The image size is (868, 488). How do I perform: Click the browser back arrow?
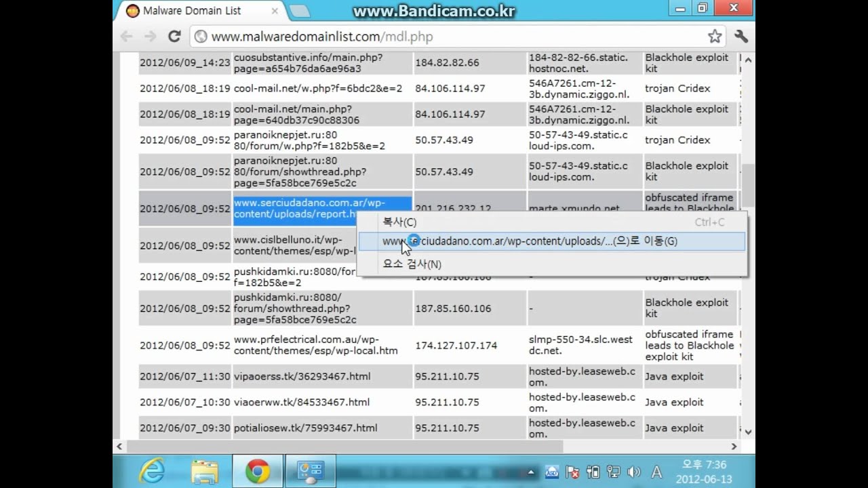pyautogui.click(x=126, y=37)
